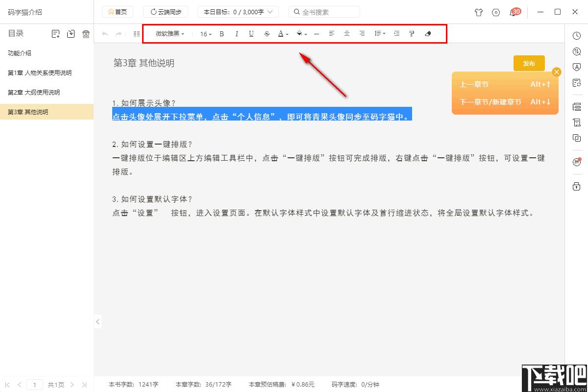This screenshot has width=588, height=392.
Task: Open the 本日目标 daily goal dropdown
Action: (x=238, y=12)
